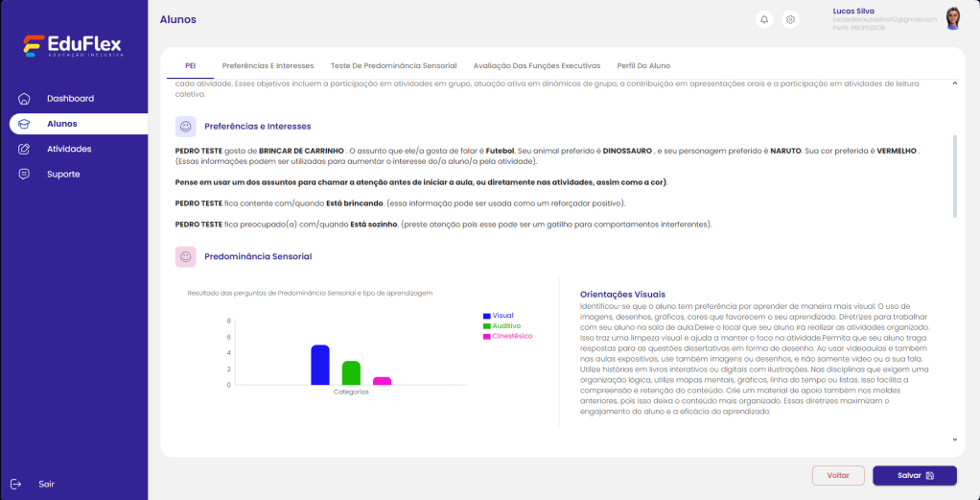The height and width of the screenshot is (500, 980).
Task: Open settings via the gear icon
Action: (x=790, y=19)
